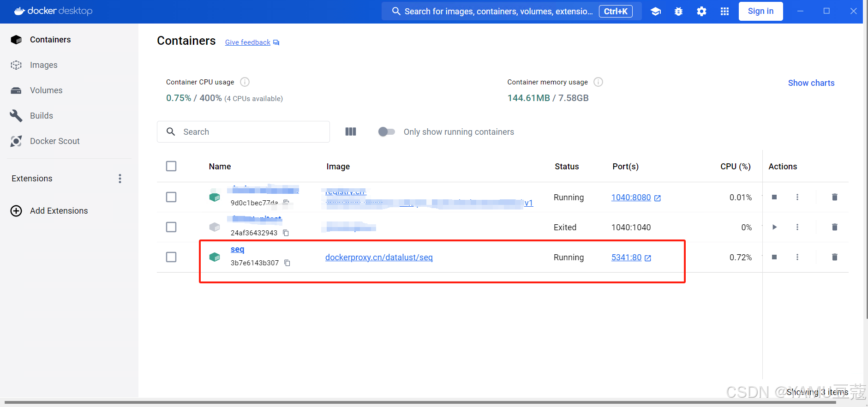Copy container ID 24af36432943
Screen dimensions: 868x407
point(286,233)
